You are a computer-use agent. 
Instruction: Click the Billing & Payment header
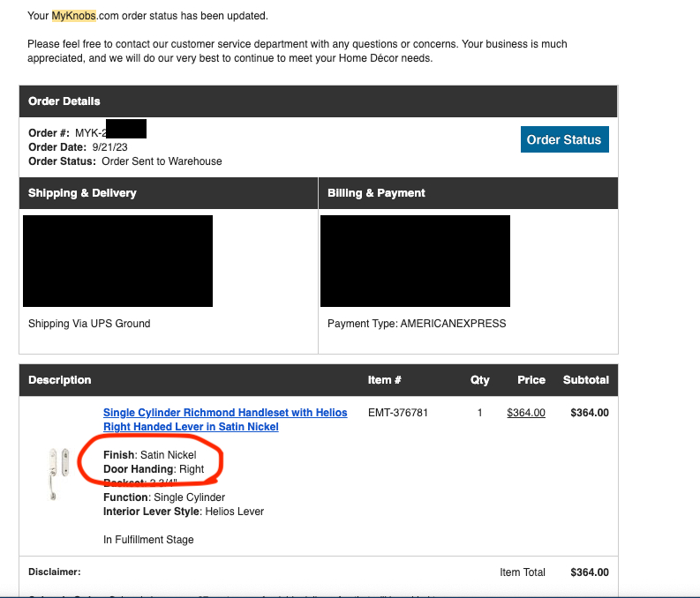pos(376,193)
